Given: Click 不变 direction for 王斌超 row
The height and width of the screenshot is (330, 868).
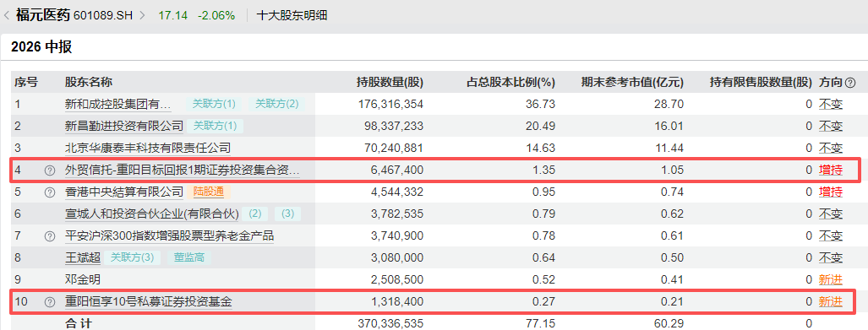Looking at the screenshot, I should 831,258.
